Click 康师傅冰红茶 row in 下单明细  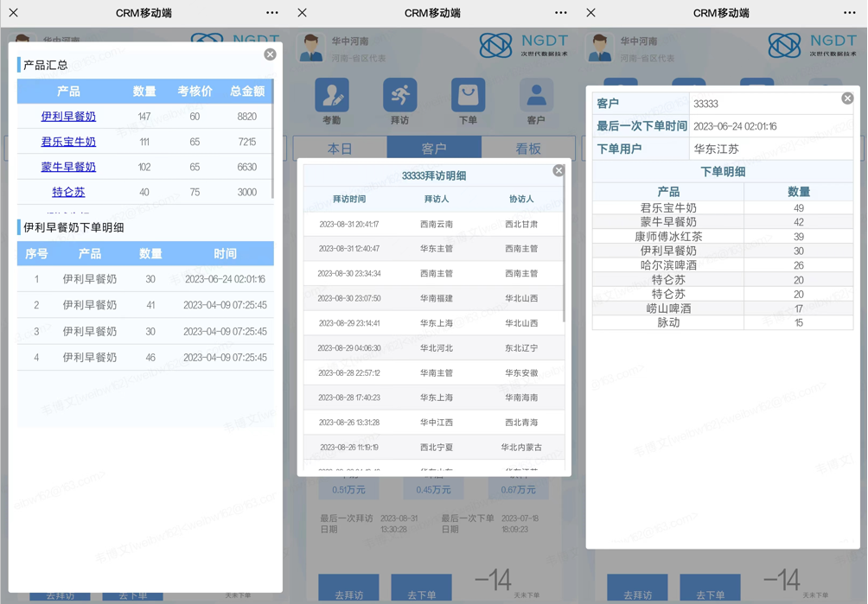723,237
